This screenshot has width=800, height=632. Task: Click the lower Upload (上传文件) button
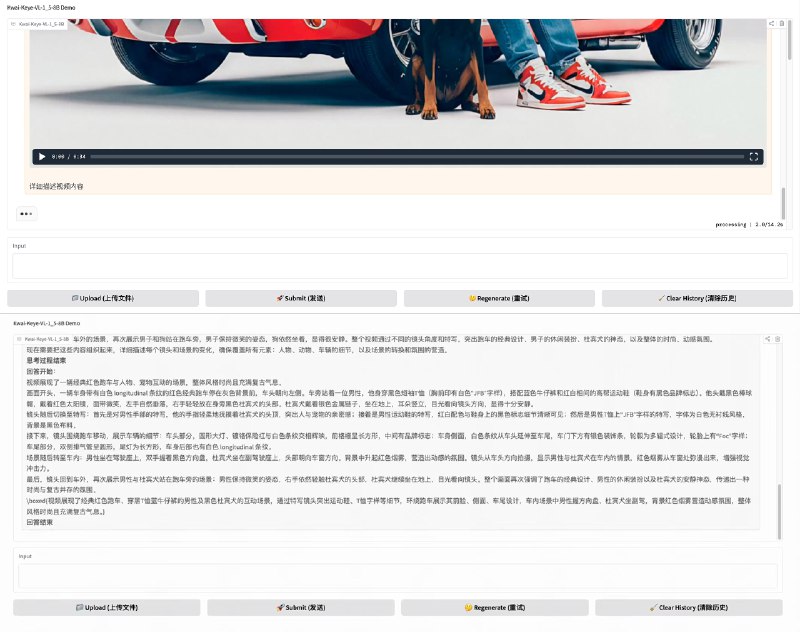[x=107, y=608]
